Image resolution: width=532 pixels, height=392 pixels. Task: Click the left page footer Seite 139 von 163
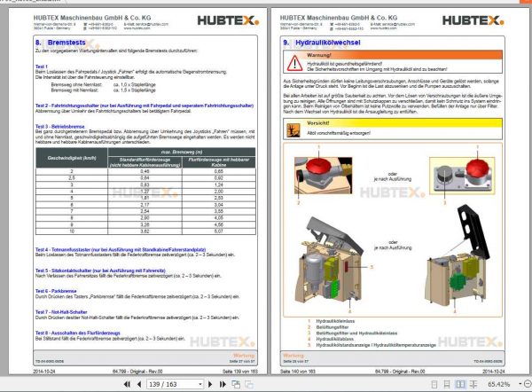pos(240,372)
